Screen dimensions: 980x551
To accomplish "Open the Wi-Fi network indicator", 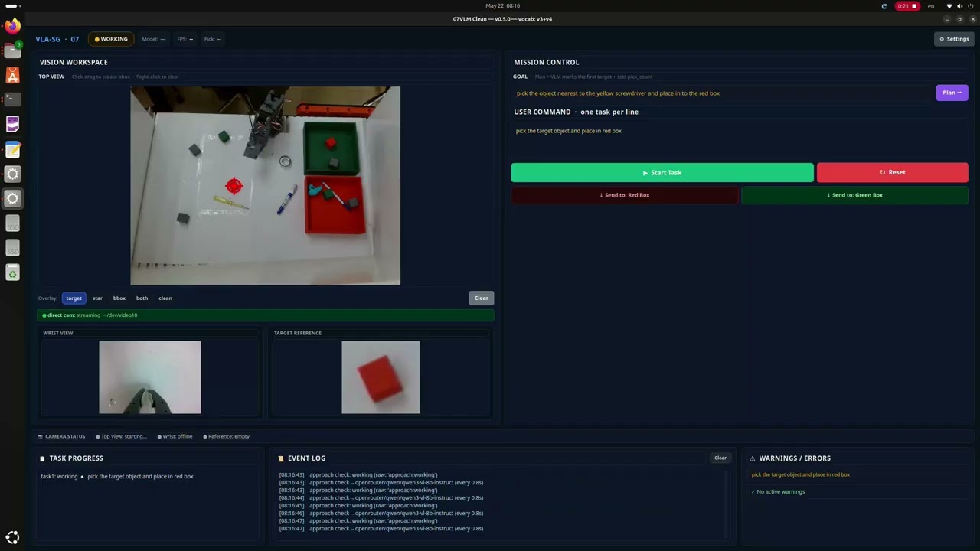I will pyautogui.click(x=949, y=6).
